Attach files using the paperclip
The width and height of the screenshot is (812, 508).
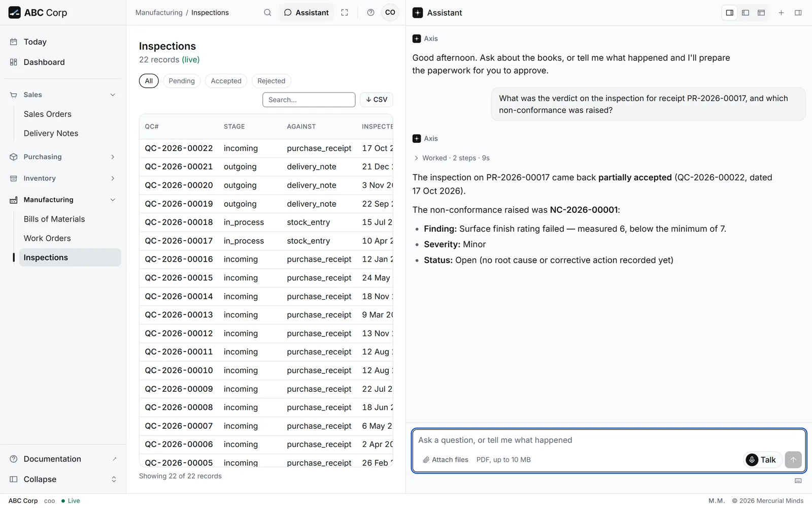446,460
